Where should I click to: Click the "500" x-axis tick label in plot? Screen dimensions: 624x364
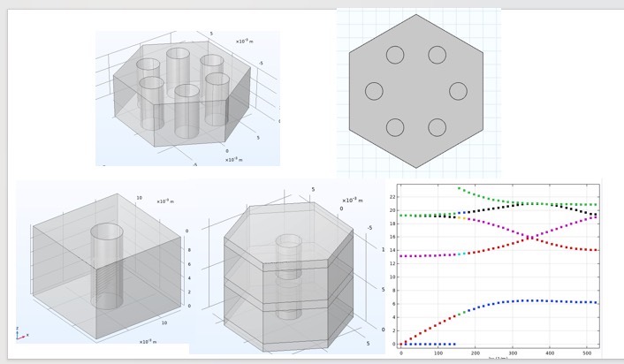tap(587, 353)
